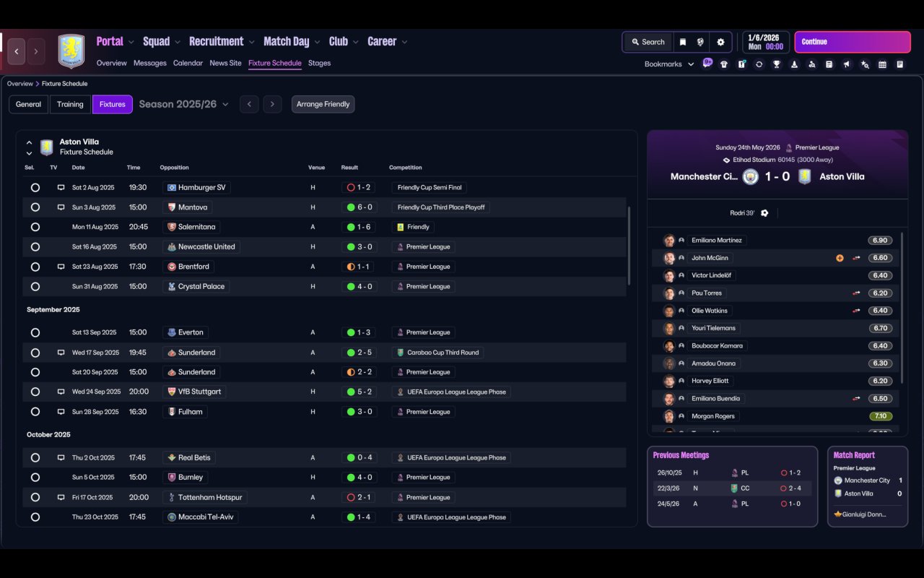Click the megaphone shortcut icon
Viewport: 924px width, 578px height.
point(847,64)
